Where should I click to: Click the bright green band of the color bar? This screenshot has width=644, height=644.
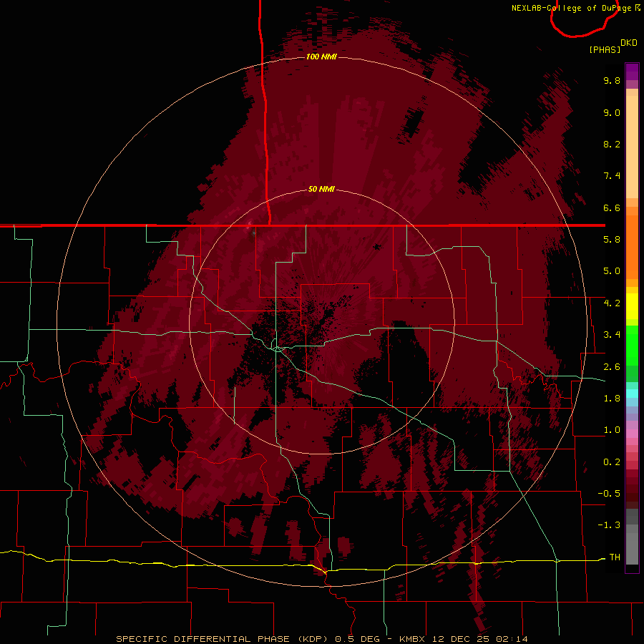tap(632, 345)
